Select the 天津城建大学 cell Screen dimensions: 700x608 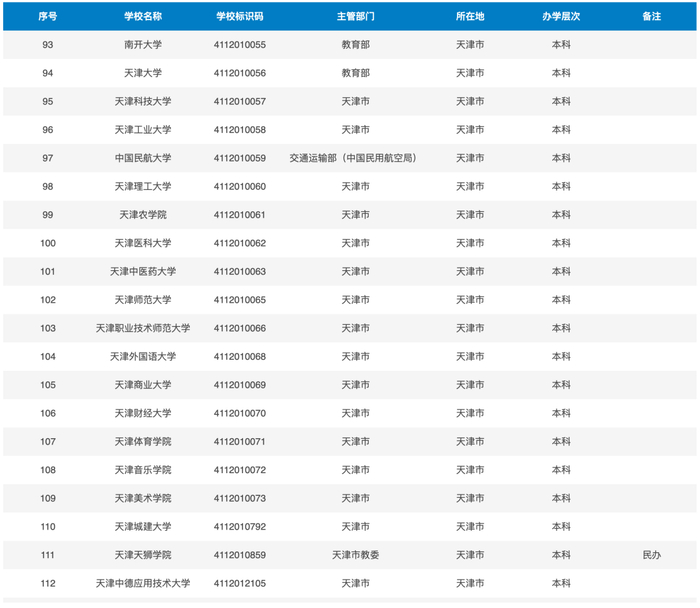[143, 526]
